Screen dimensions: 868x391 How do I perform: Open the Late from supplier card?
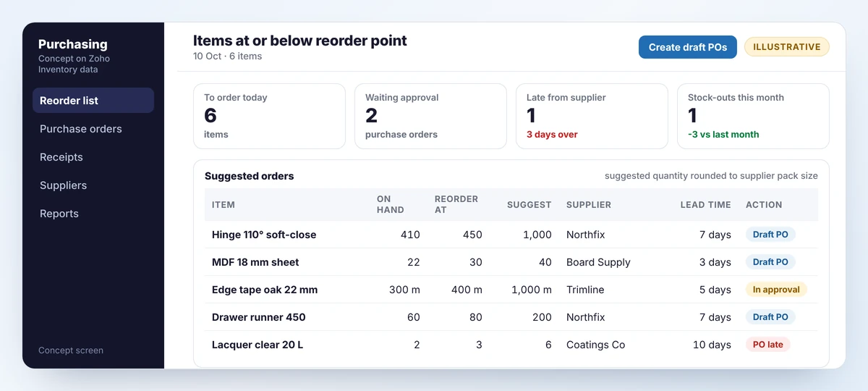coord(592,116)
